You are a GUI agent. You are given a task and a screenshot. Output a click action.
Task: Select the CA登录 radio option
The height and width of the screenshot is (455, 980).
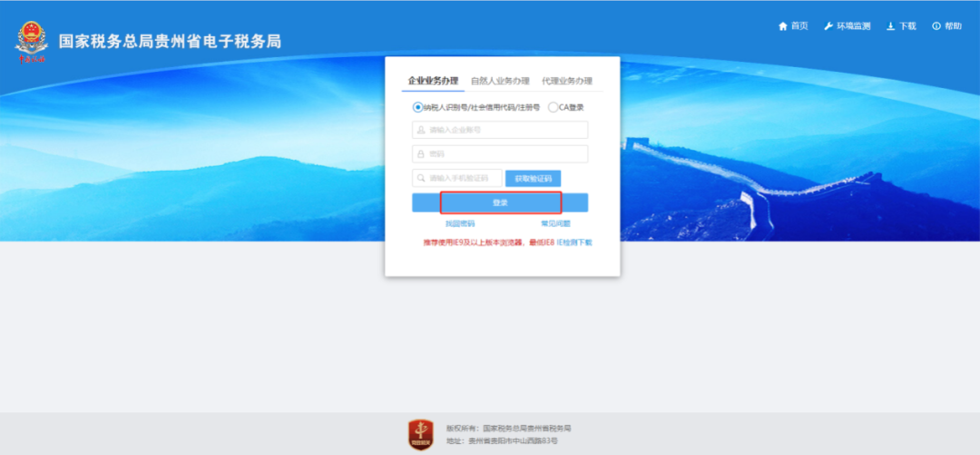tap(553, 107)
